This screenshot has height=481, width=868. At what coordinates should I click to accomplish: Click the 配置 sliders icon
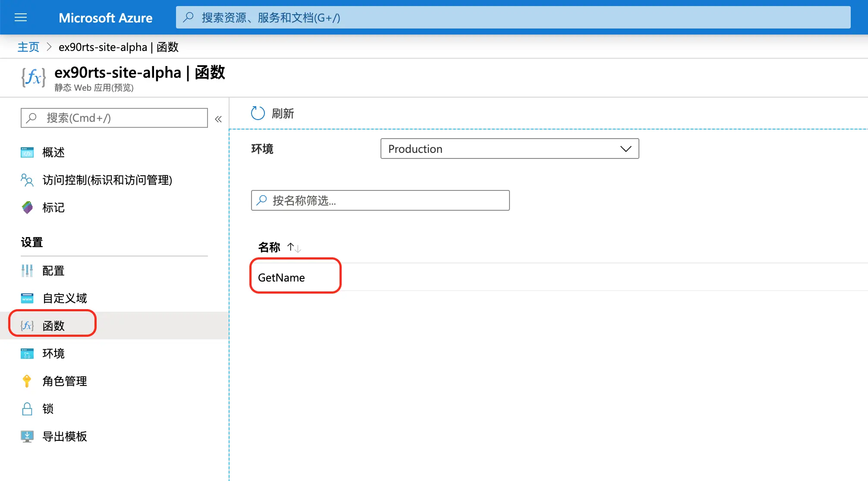tap(27, 271)
